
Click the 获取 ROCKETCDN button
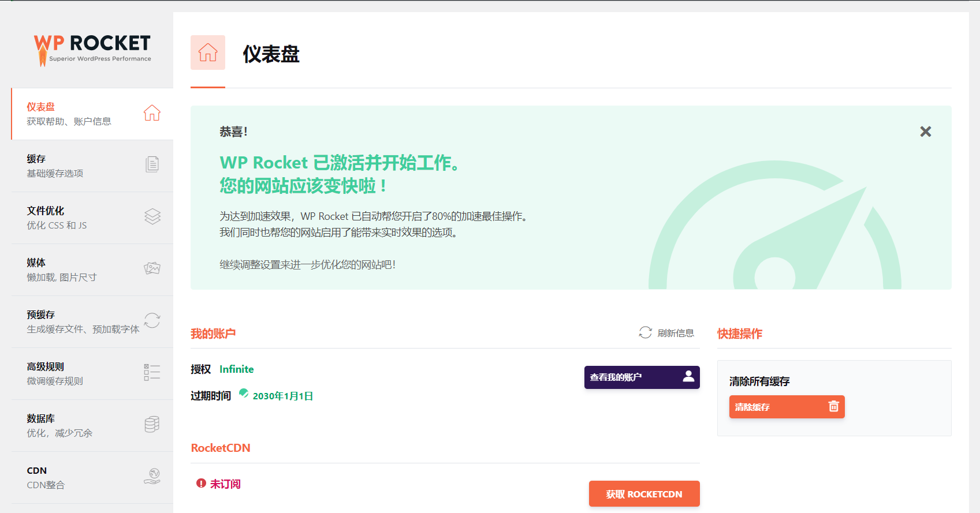click(644, 494)
